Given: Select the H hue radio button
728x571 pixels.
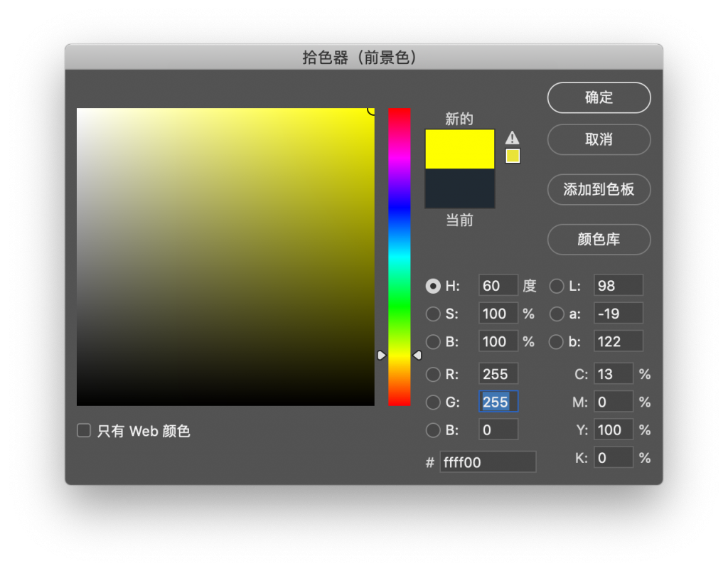Looking at the screenshot, I should click(432, 286).
